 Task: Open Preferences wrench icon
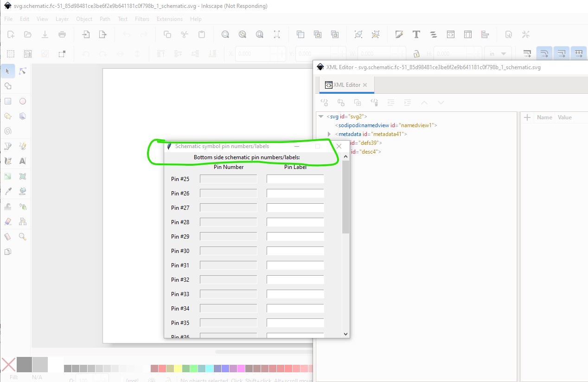coord(525,34)
